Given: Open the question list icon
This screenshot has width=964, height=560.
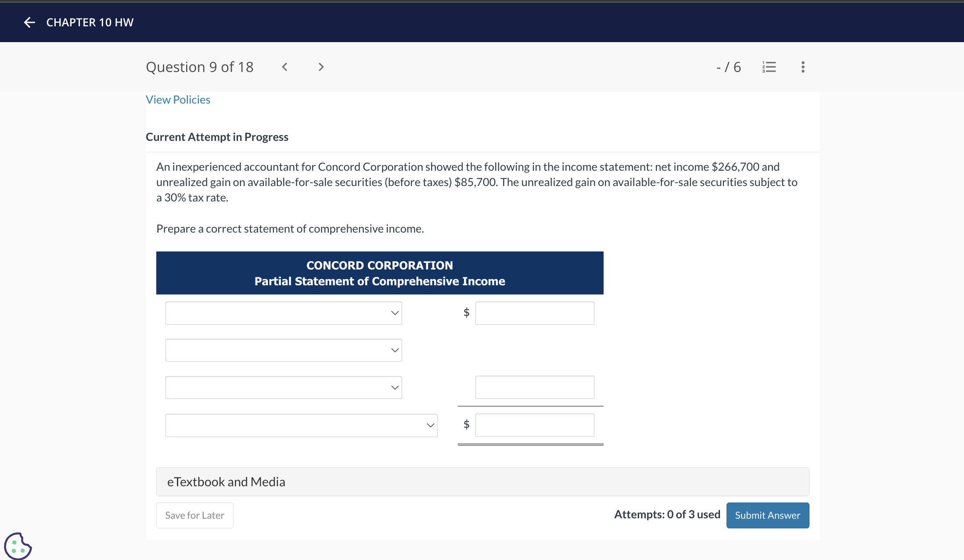Looking at the screenshot, I should pos(769,67).
